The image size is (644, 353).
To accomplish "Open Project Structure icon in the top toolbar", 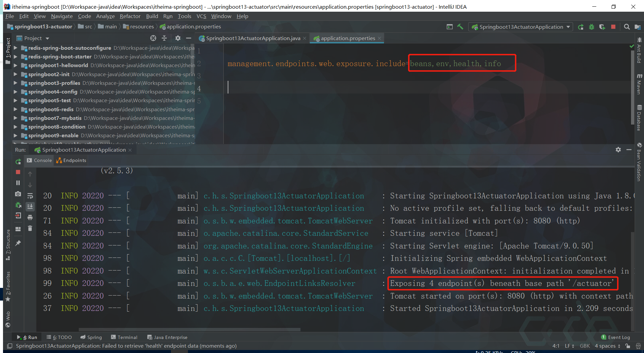I will 638,27.
